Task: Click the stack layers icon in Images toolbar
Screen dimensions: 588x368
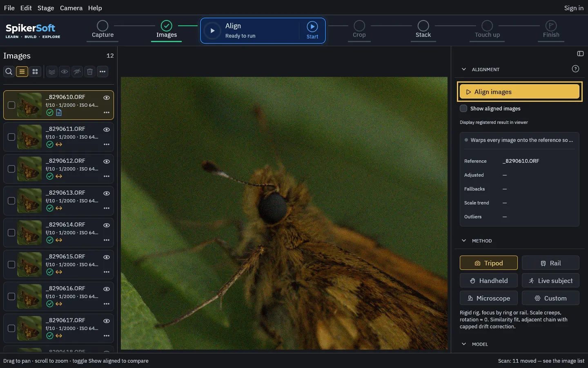Action: [52, 72]
